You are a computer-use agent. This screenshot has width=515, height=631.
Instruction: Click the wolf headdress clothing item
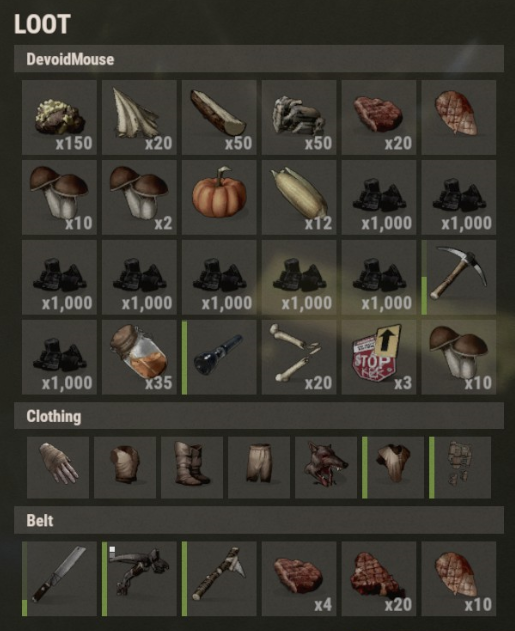click(x=326, y=468)
